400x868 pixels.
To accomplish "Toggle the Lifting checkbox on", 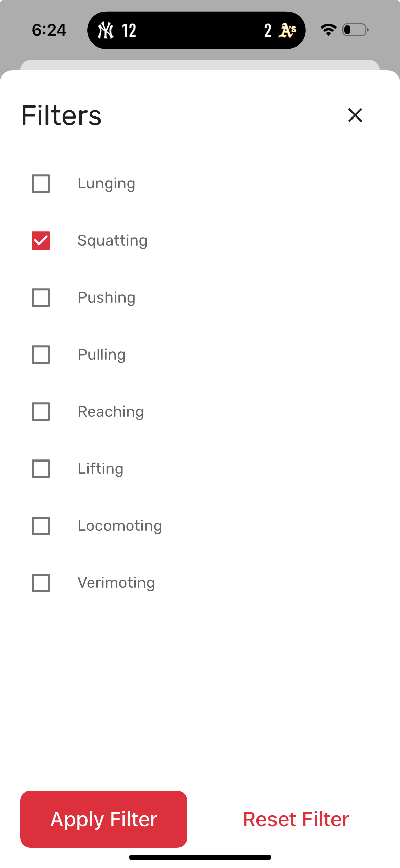I will (x=41, y=469).
